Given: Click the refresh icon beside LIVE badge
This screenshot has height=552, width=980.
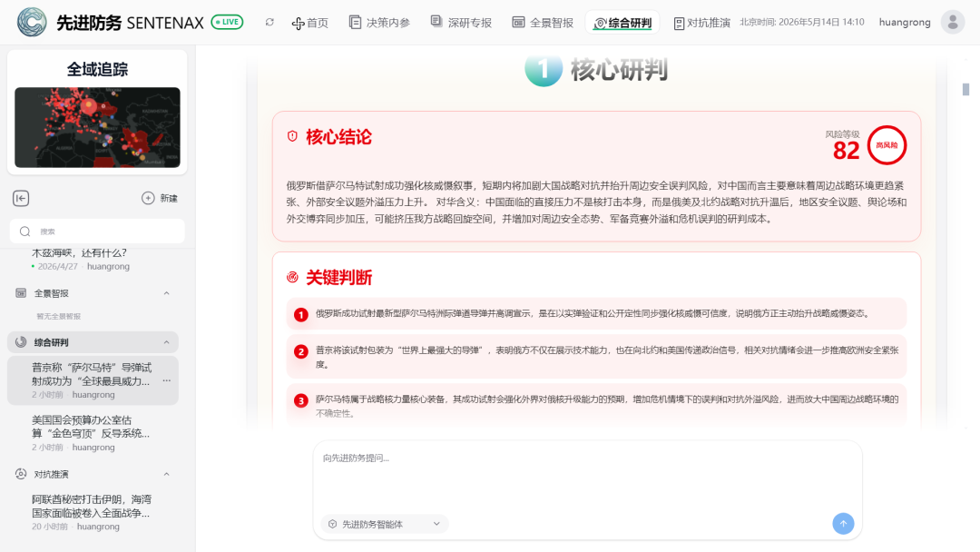Looking at the screenshot, I should (x=269, y=22).
